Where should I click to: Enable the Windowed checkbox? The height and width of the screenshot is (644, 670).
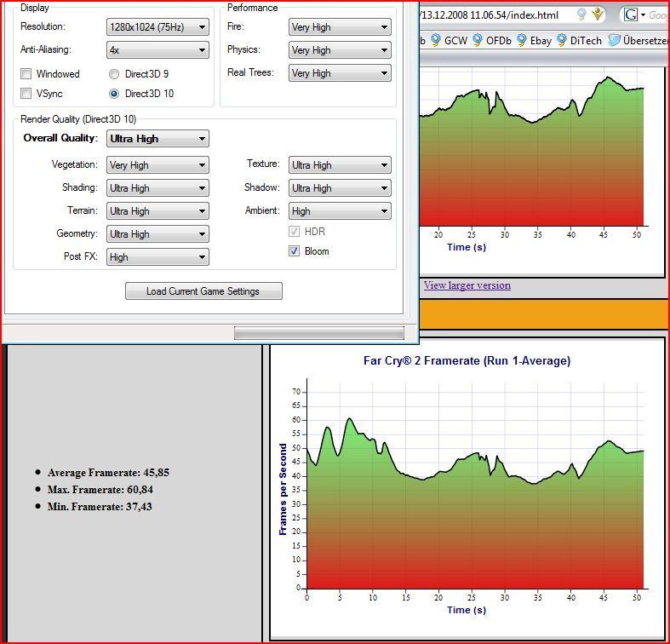tap(26, 74)
